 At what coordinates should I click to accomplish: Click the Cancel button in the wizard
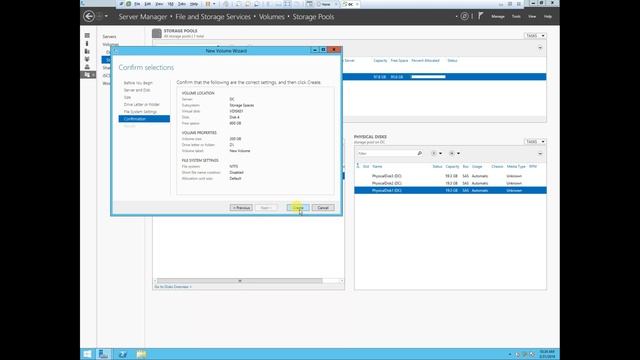[x=323, y=208]
